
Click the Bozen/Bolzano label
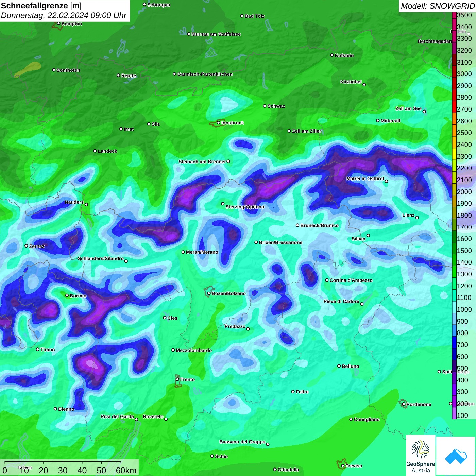pyautogui.click(x=228, y=293)
